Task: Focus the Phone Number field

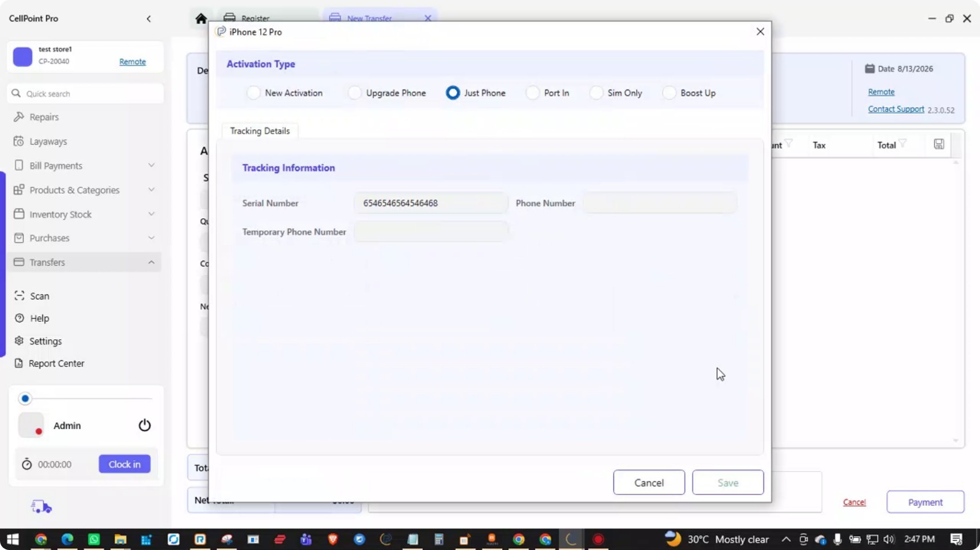Action: tap(660, 203)
